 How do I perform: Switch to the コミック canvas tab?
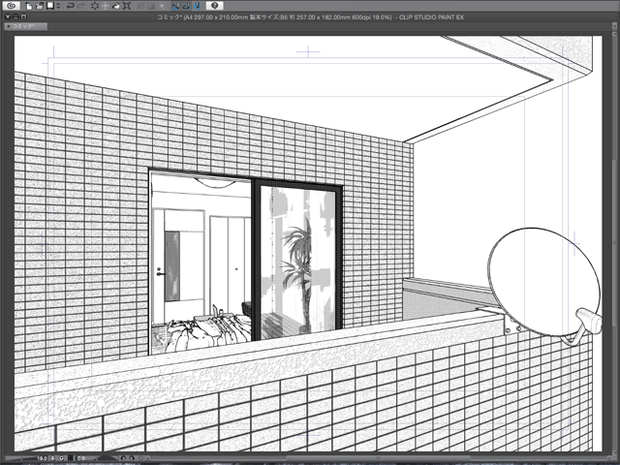pos(26,26)
